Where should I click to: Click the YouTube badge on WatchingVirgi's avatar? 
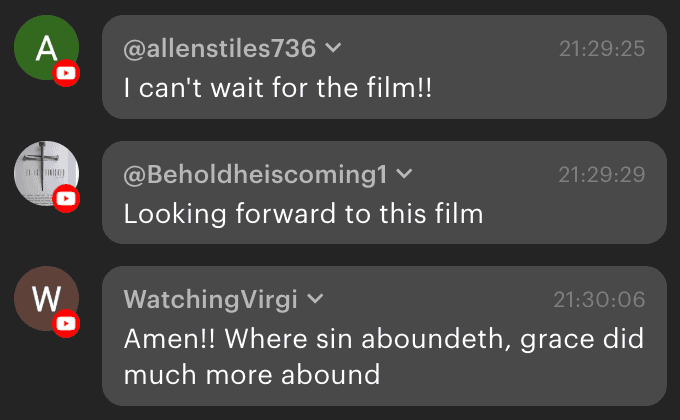coord(66,324)
